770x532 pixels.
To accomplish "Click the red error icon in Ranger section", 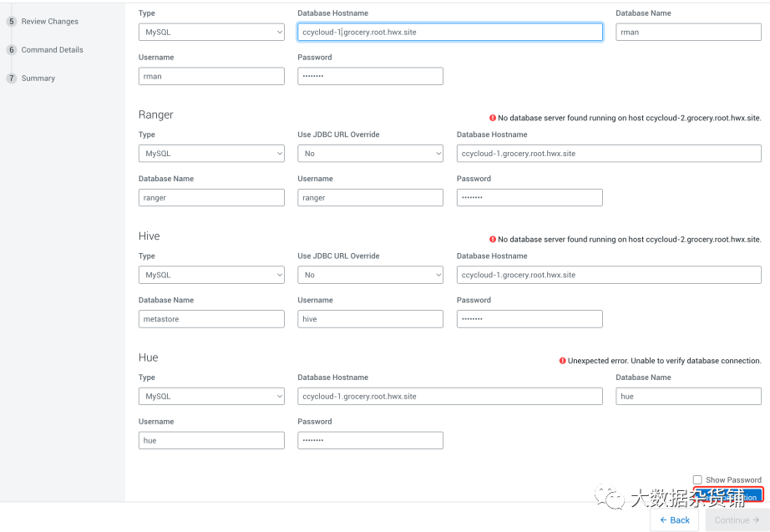I will pos(493,118).
